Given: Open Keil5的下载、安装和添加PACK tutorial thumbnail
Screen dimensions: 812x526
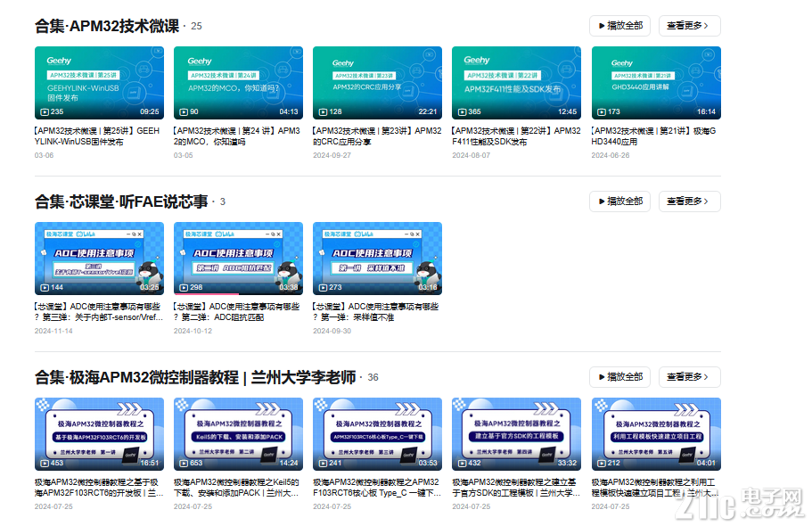Looking at the screenshot, I should point(238,434).
